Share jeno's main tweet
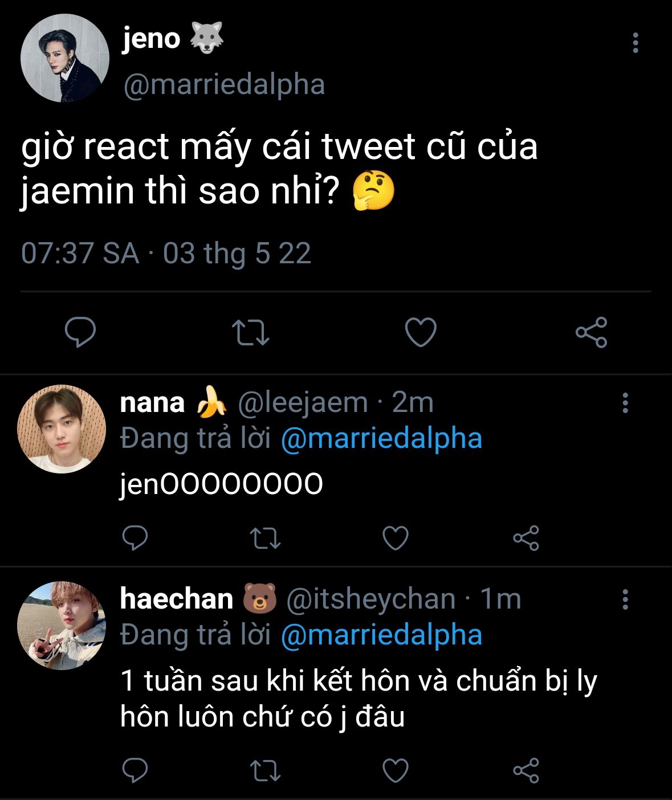 (591, 333)
